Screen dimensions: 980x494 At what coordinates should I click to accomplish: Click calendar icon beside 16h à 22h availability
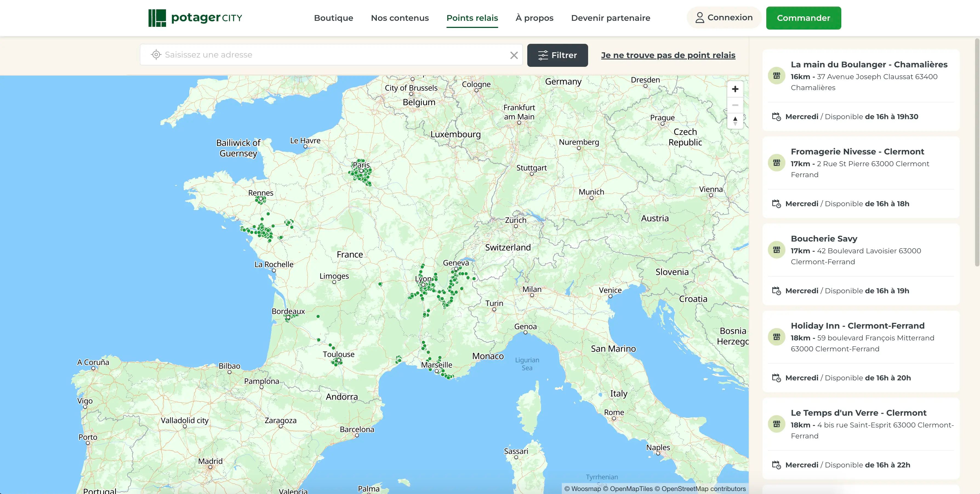pos(776,465)
